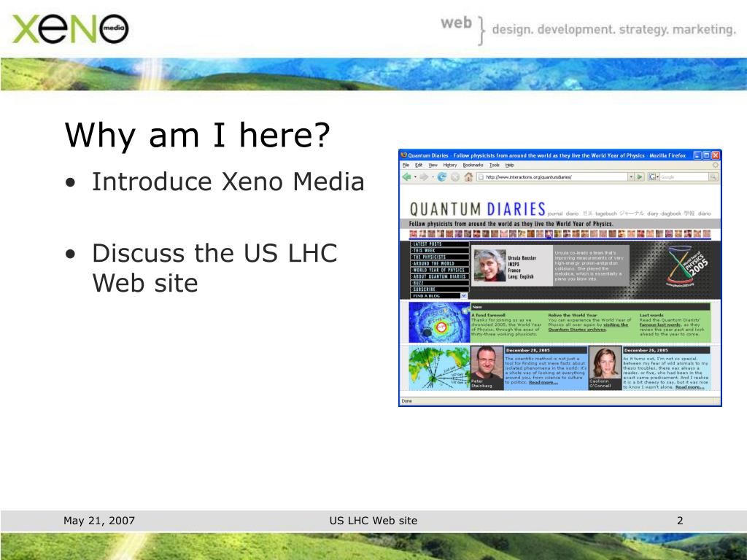This screenshot has width=747, height=560.
Task: Click the Around the World navigation item
Action: tap(440, 263)
